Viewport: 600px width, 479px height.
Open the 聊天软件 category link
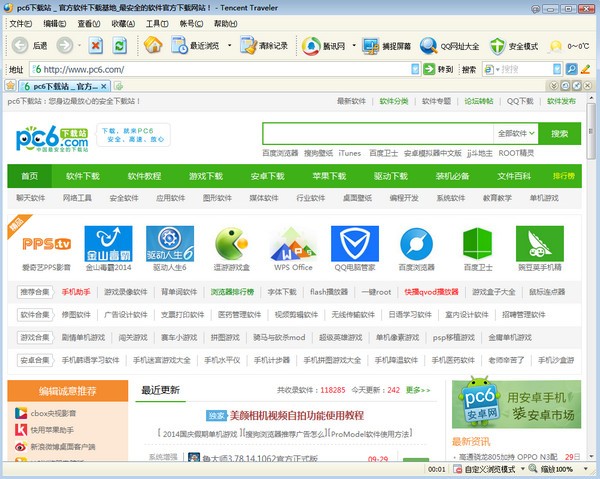[30, 198]
